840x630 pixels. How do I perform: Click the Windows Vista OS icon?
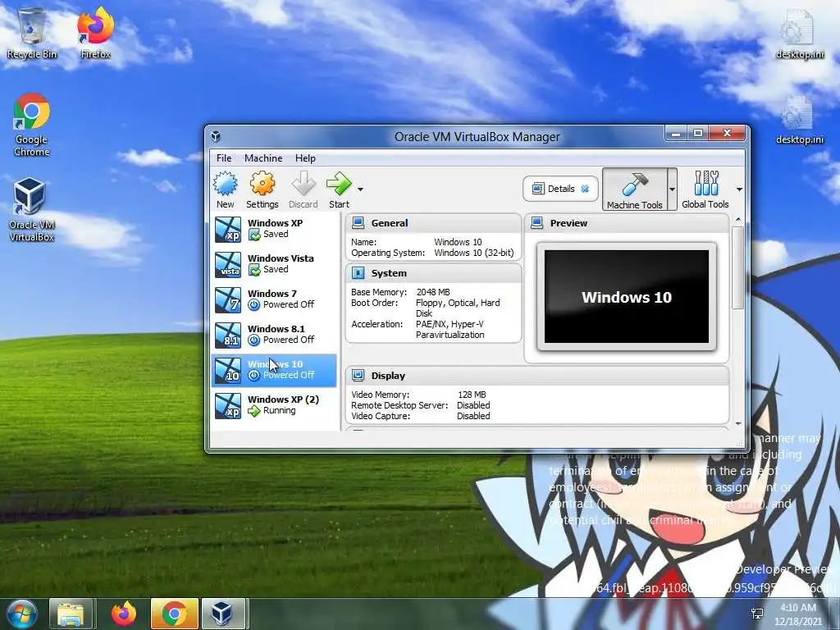[228, 265]
